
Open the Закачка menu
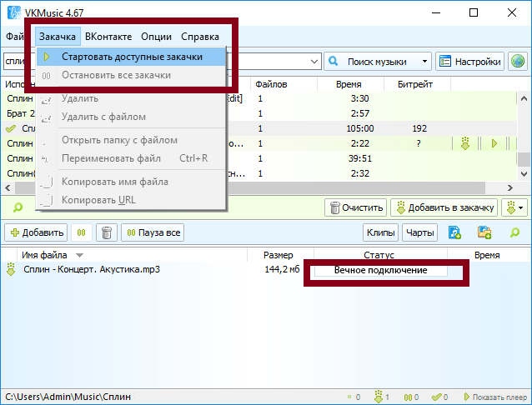(58, 37)
